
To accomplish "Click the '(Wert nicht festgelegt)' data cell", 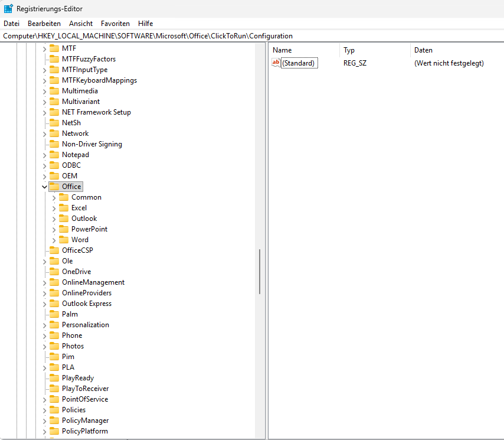I will click(x=449, y=63).
